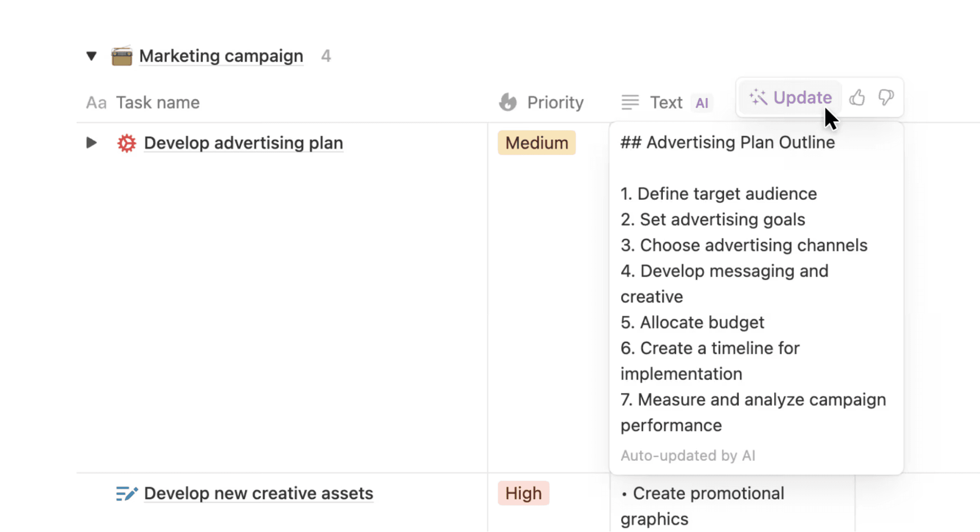The image size is (980, 532).
Task: Click the flame icon on Priority column
Action: tap(508, 102)
